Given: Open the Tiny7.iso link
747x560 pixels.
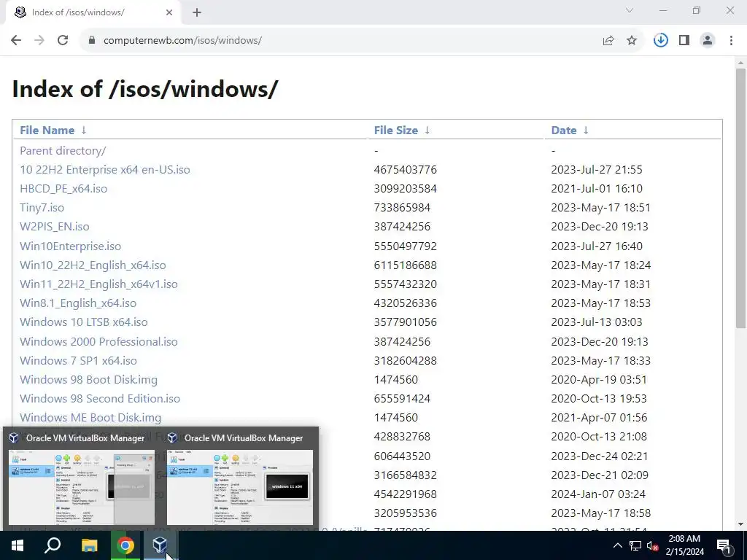Looking at the screenshot, I should pos(42,208).
